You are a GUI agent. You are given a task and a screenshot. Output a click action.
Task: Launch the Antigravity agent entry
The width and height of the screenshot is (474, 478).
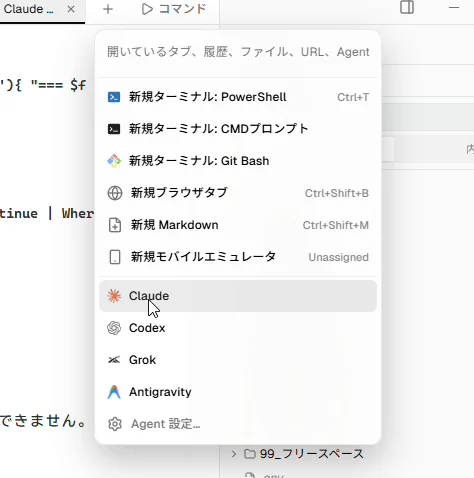[238, 392]
